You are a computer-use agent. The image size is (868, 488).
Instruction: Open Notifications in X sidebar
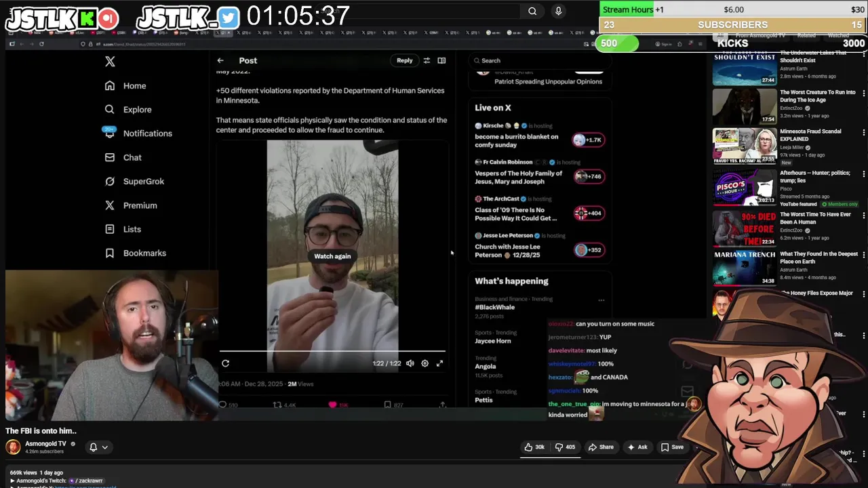(138, 134)
